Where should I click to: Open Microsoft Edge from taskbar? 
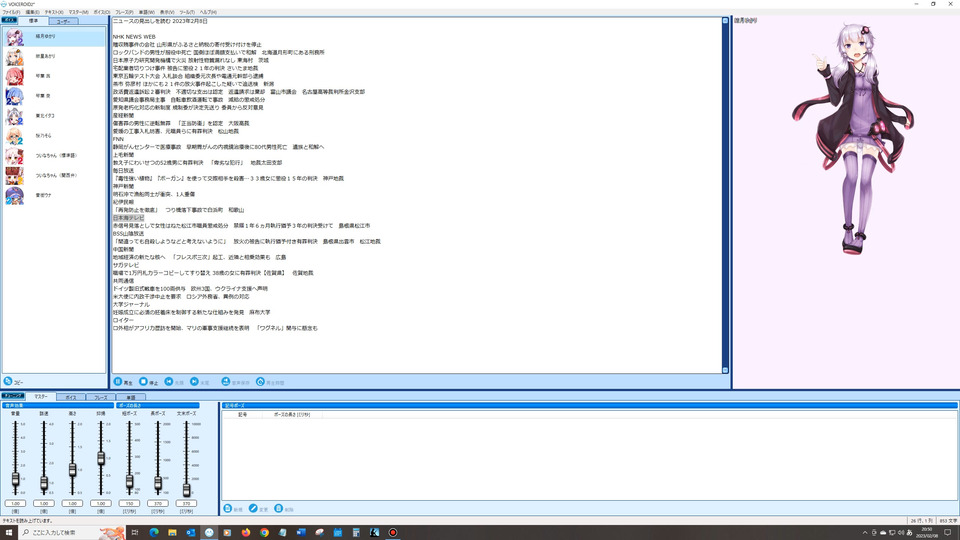(154, 533)
